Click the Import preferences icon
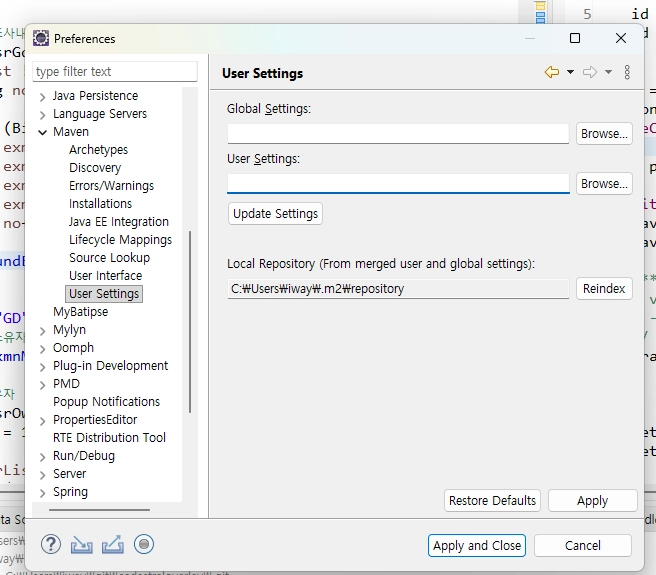656x575 pixels. (82, 544)
